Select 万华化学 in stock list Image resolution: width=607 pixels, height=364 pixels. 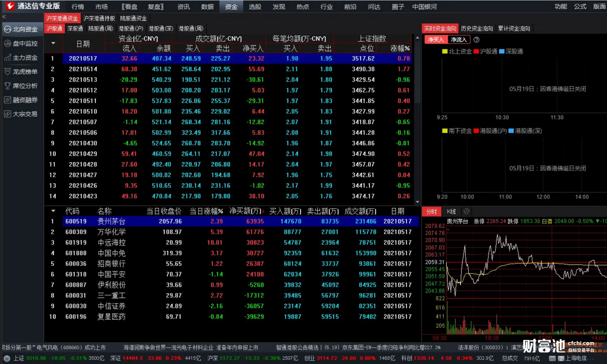(x=232, y=232)
